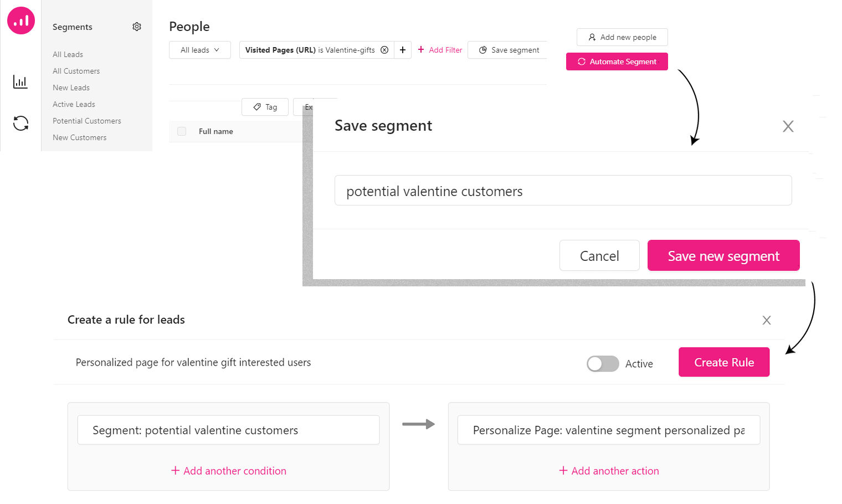The height and width of the screenshot is (504, 842).
Task: Click the segment name input field
Action: coord(563,190)
